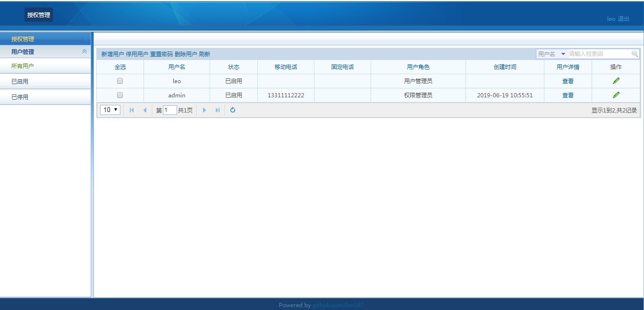Open the github.com/leo187 footer link

coord(339,305)
